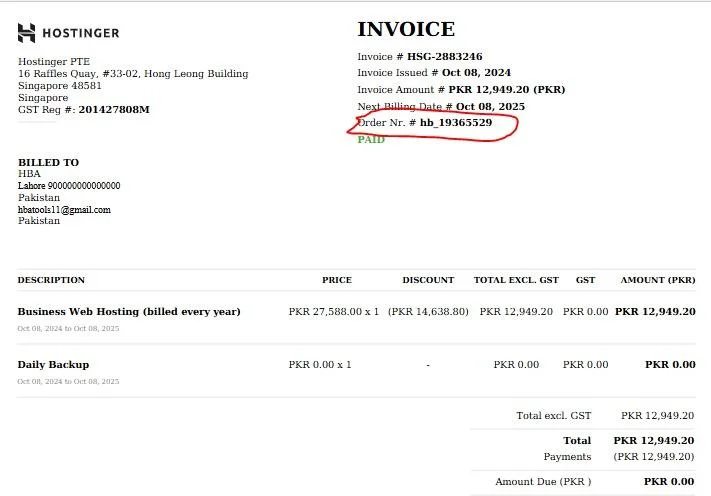Select next billing date Oct 08, 2025
The width and height of the screenshot is (711, 496).
(490, 107)
